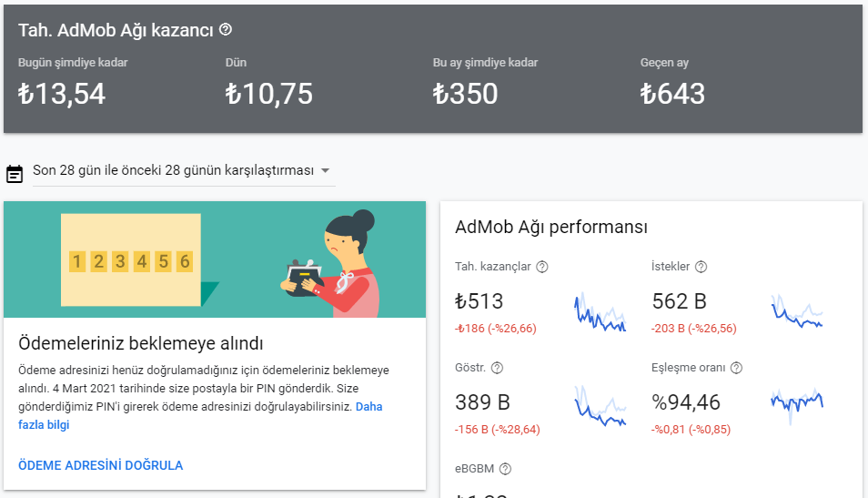
Task: Click the requests value 562 B
Action: pos(680,301)
